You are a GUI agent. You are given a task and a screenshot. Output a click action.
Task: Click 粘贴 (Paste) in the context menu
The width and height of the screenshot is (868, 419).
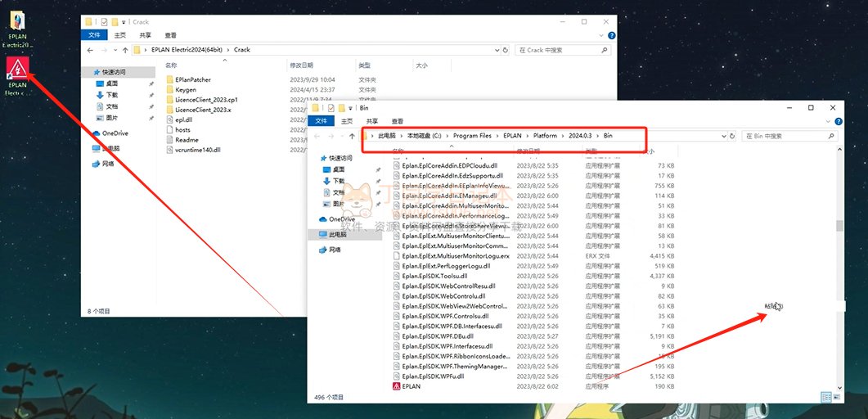tap(773, 306)
